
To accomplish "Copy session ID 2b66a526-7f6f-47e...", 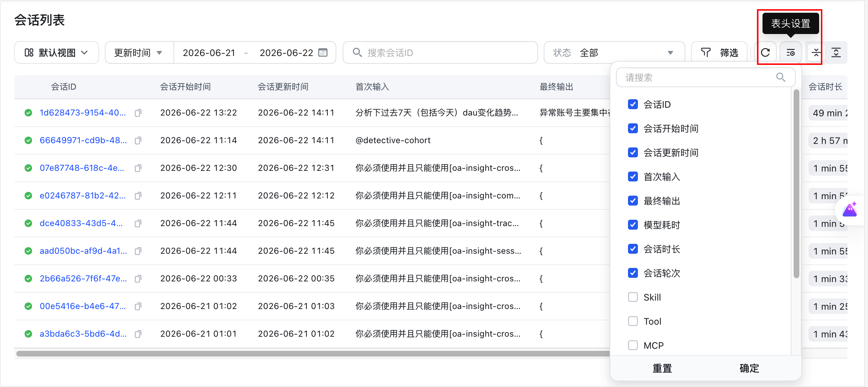I will pos(138,279).
